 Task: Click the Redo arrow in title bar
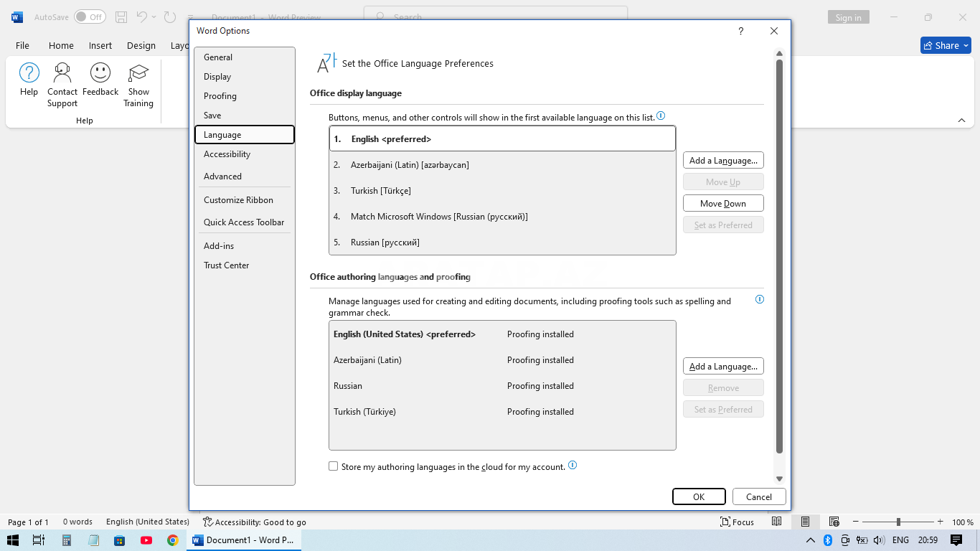point(170,17)
